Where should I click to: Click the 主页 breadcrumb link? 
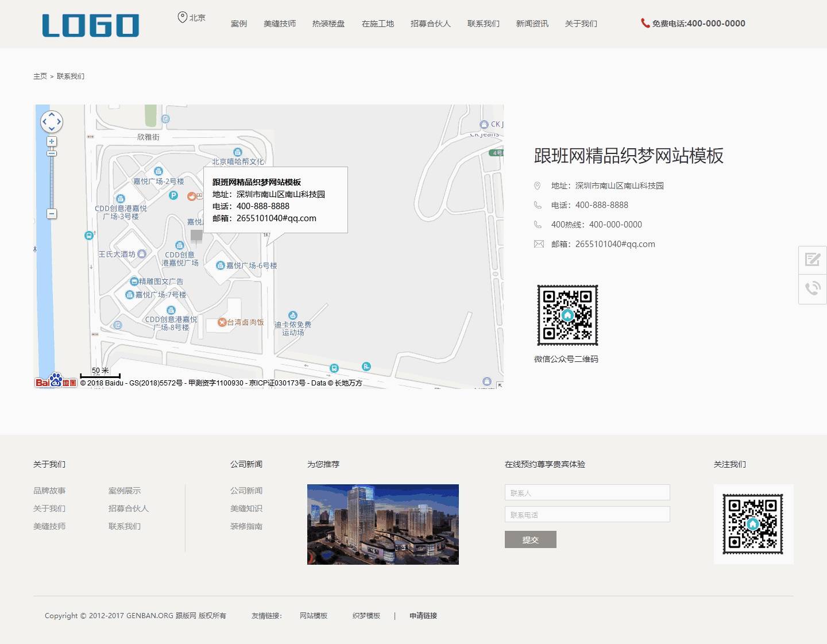point(40,76)
